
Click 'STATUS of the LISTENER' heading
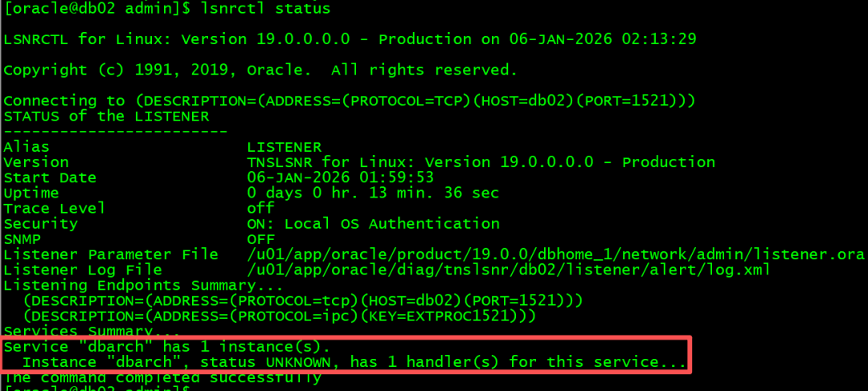pos(106,116)
